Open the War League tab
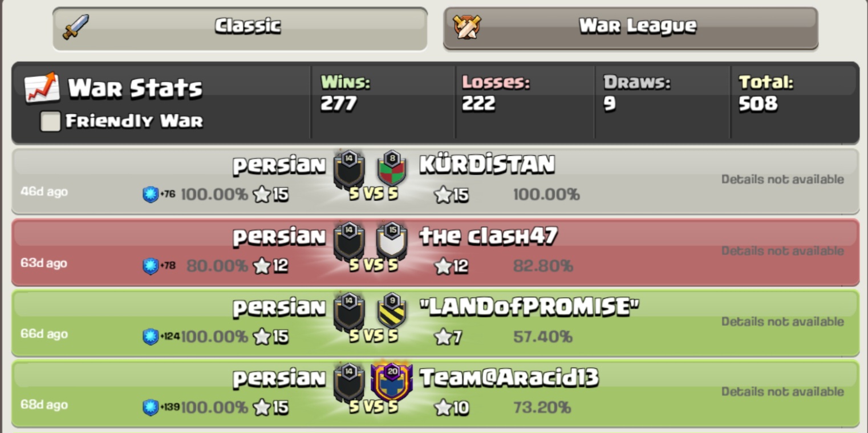Viewport: 868px width, 433px height. click(x=630, y=28)
